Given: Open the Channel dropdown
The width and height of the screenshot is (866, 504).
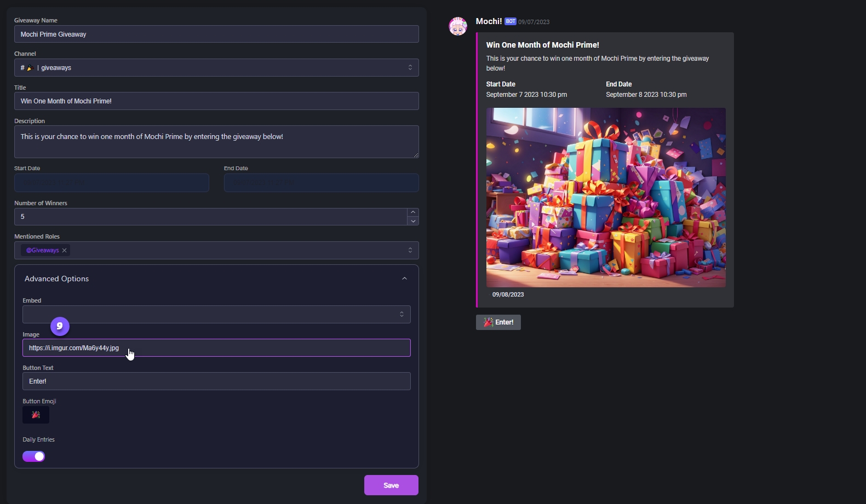Looking at the screenshot, I should 216,67.
